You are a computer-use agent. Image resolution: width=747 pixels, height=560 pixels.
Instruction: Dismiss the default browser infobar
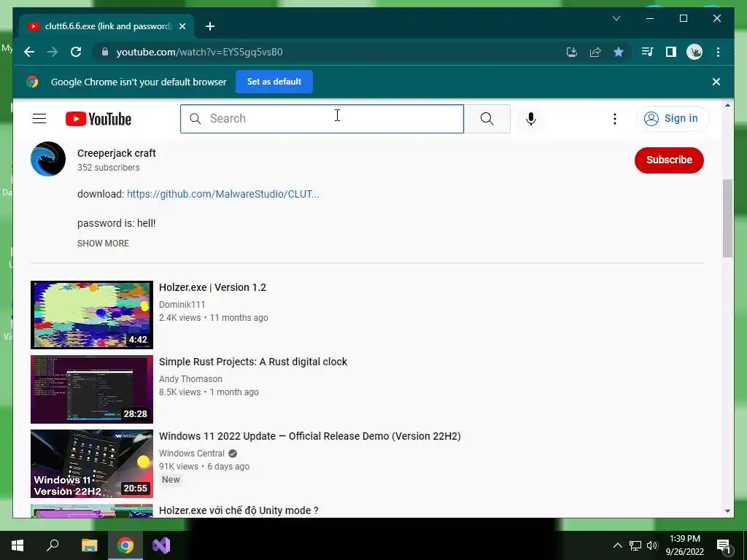(x=716, y=82)
